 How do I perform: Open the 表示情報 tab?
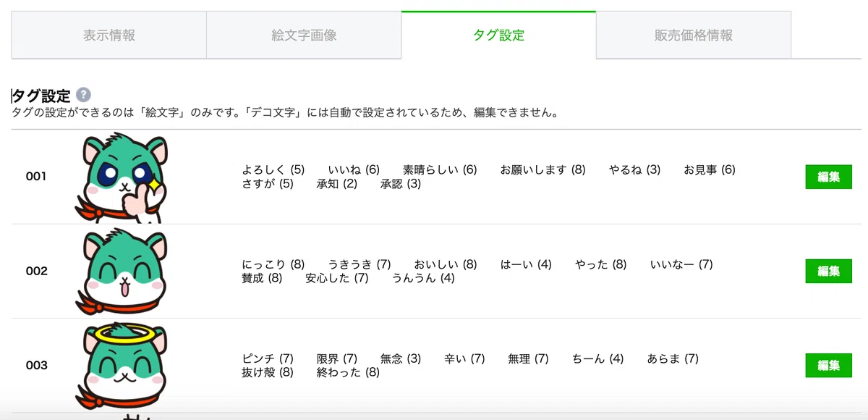(109, 35)
